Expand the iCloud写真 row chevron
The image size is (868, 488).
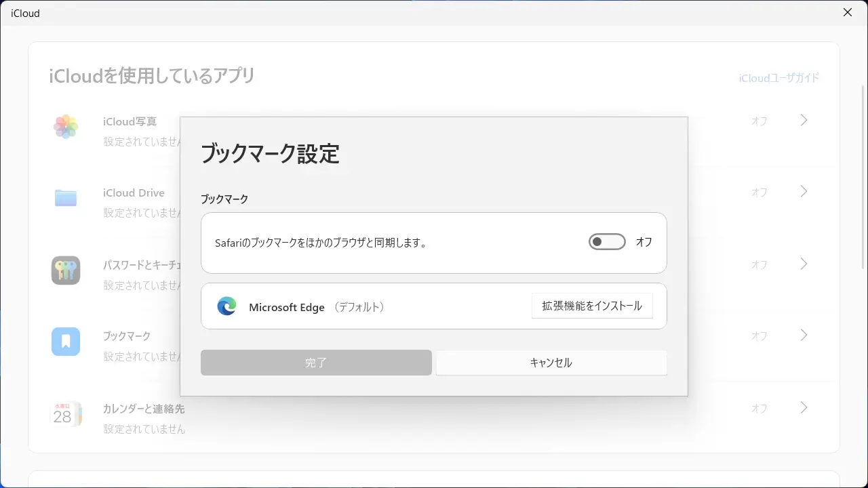[804, 121]
